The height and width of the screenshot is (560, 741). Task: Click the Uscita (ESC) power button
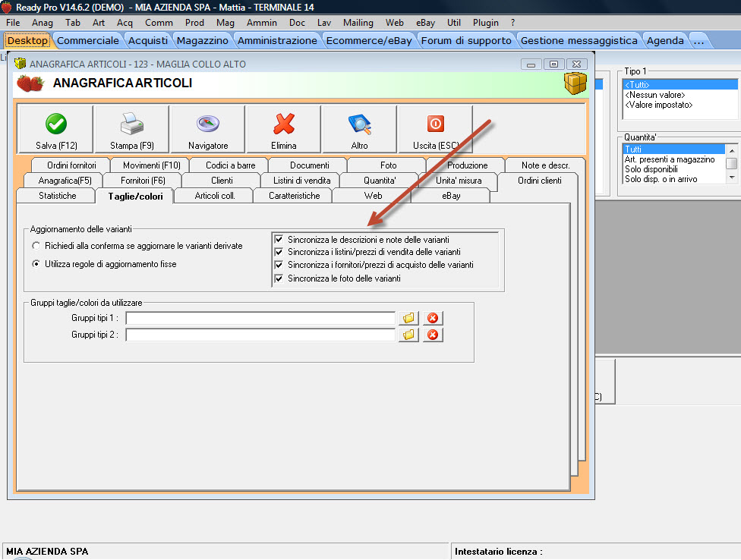(x=435, y=130)
